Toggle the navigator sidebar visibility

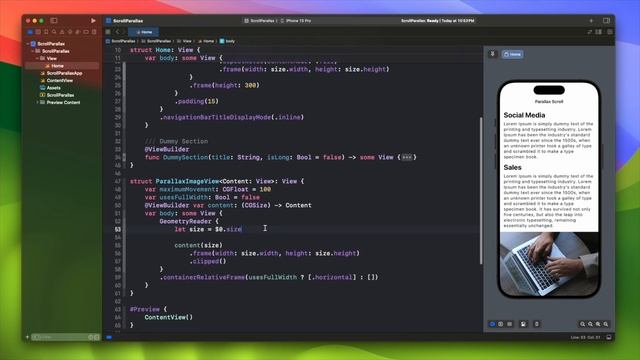pyautogui.click(x=54, y=20)
